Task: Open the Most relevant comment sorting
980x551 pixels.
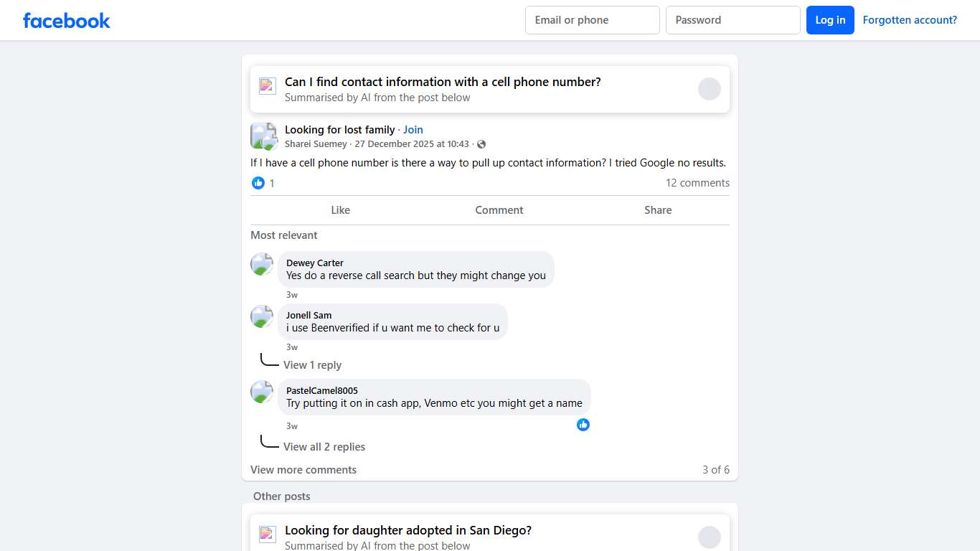Action: [x=284, y=235]
